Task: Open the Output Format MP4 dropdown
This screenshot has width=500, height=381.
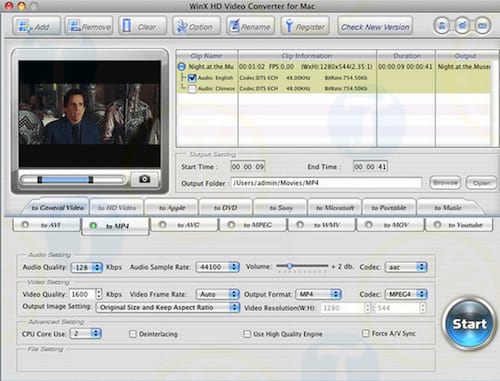Action: click(x=318, y=294)
